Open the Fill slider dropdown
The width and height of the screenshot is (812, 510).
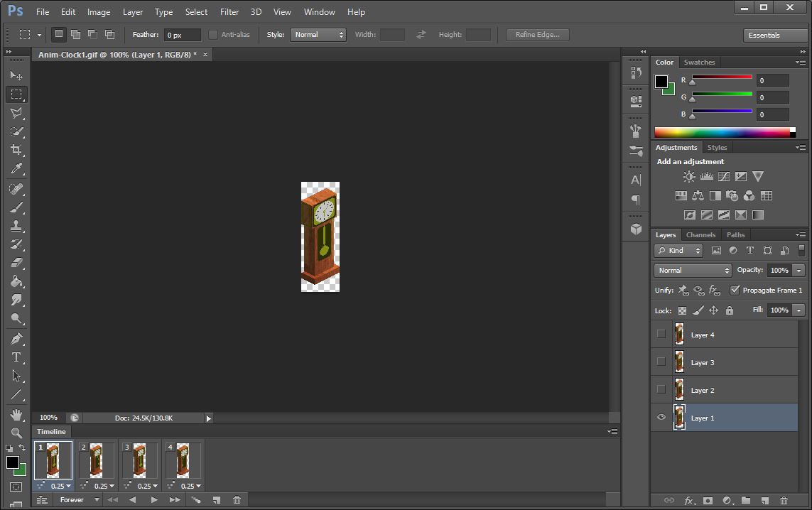(x=799, y=310)
